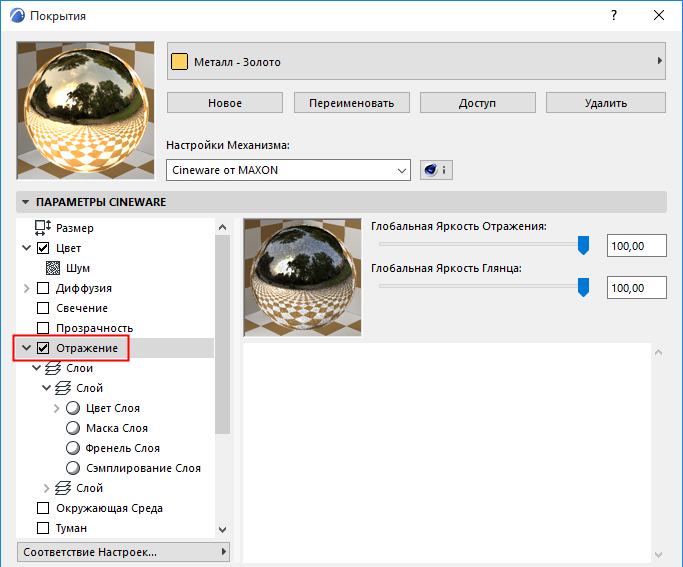Select the Маска Слоя sphere icon
The image size is (683, 567).
point(73,428)
